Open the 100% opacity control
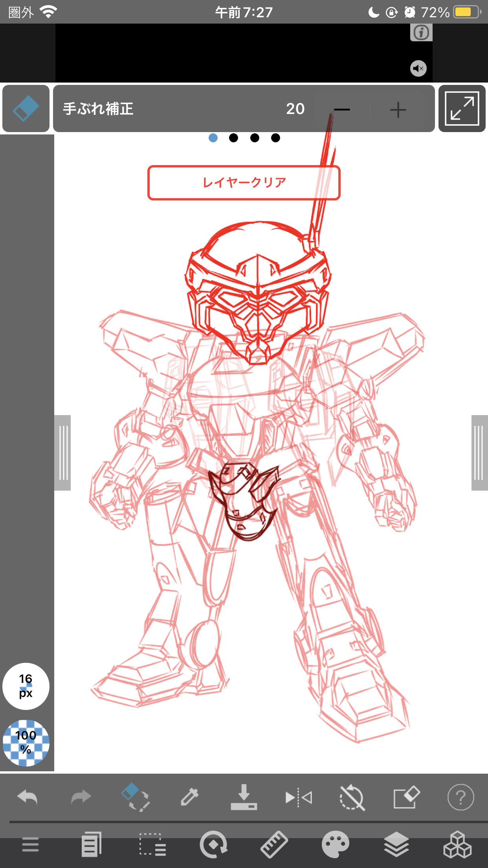 point(26,743)
